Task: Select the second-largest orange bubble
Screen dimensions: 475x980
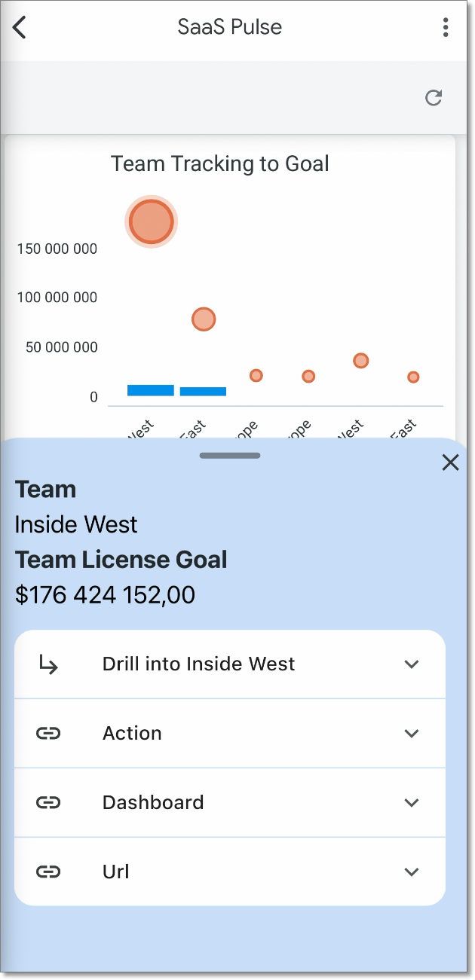Action: point(204,319)
